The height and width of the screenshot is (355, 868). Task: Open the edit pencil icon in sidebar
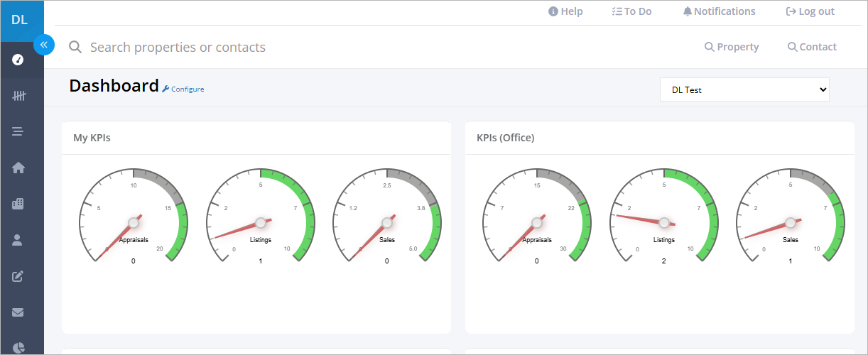[18, 276]
